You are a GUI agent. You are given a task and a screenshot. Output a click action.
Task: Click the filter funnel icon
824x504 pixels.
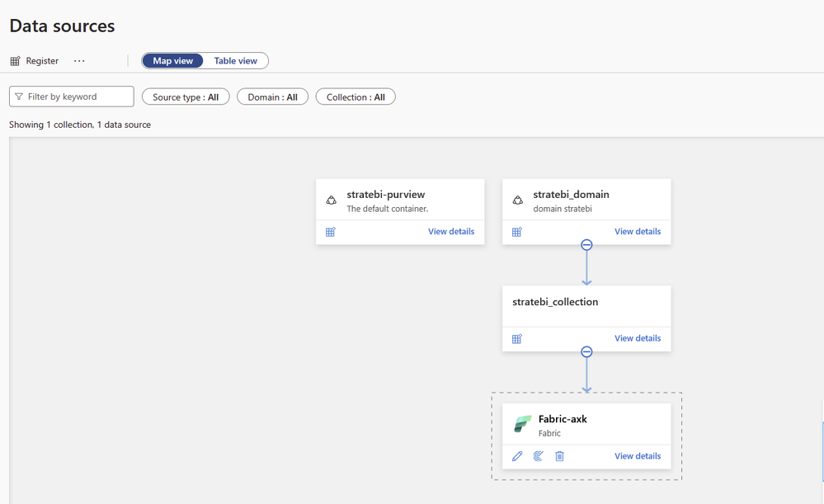(19, 97)
